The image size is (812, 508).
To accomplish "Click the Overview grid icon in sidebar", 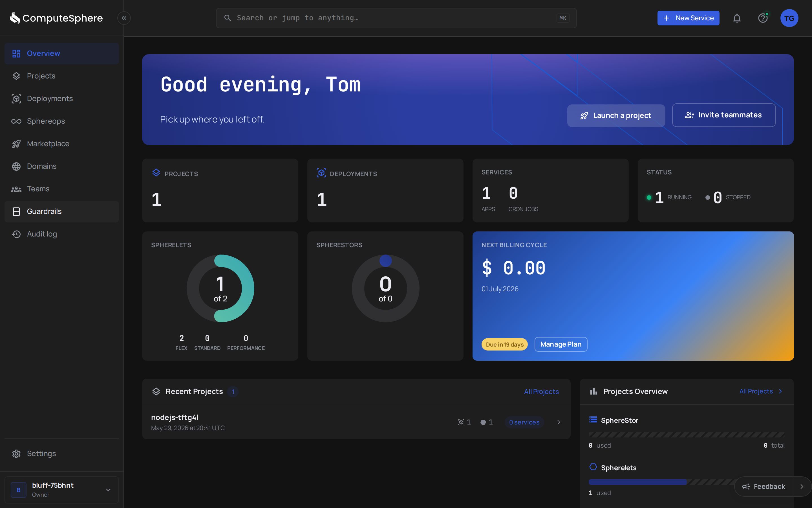I will (x=16, y=53).
